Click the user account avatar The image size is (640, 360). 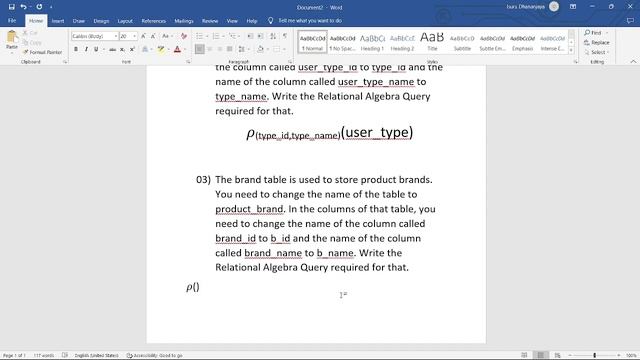point(554,7)
